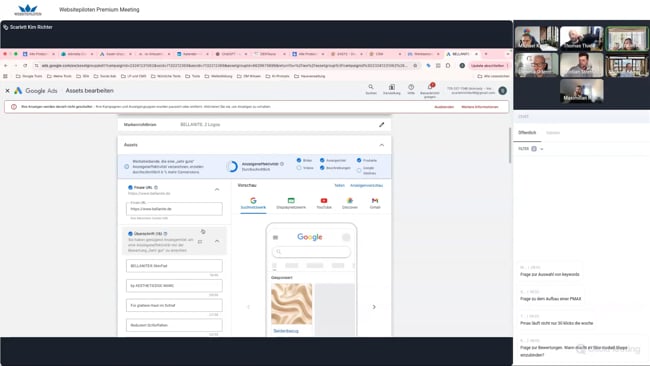650x366 pixels.
Task: Open the Weiterbildung bookmark folder
Action: (x=218, y=76)
